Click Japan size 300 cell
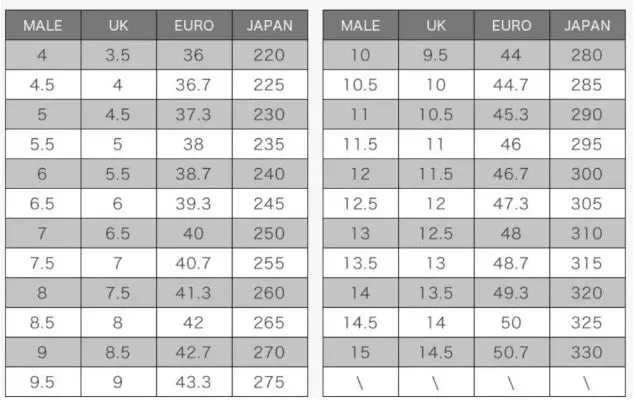This screenshot has height=400, width=634. point(587,174)
